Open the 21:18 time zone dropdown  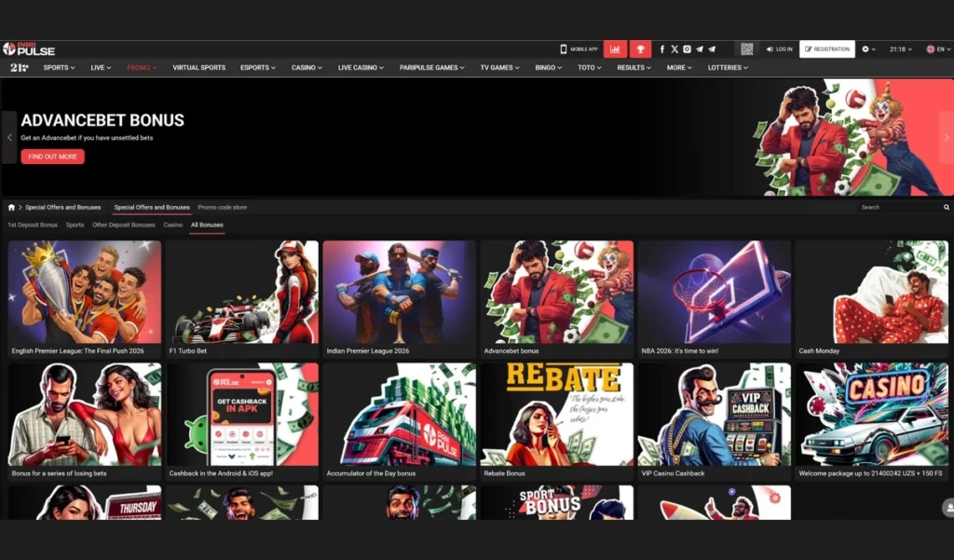pyautogui.click(x=901, y=49)
